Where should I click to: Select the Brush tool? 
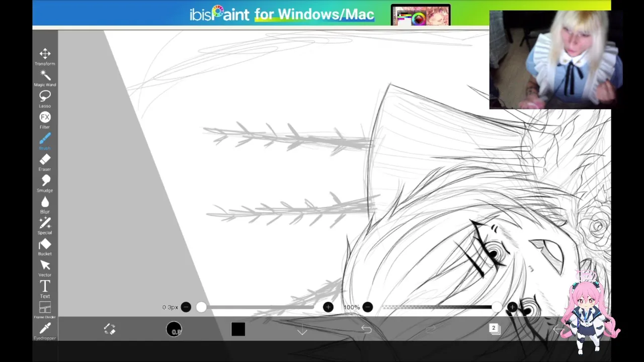45,141
